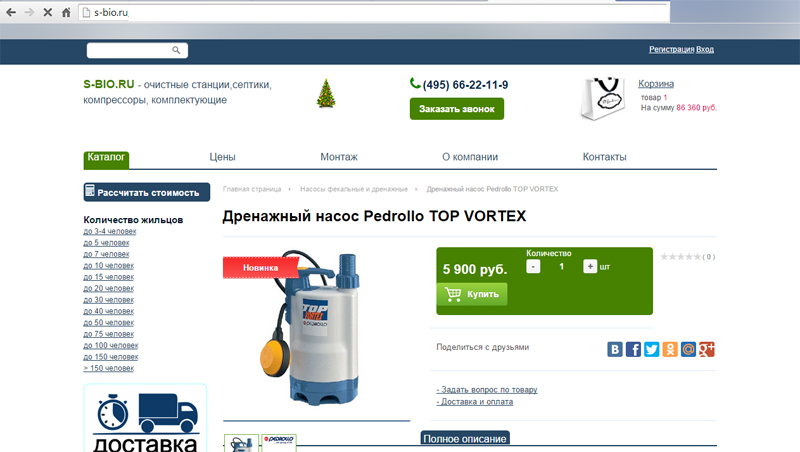Open the Корзина cart link
Image resolution: width=800 pixels, height=452 pixels.
pyautogui.click(x=656, y=84)
